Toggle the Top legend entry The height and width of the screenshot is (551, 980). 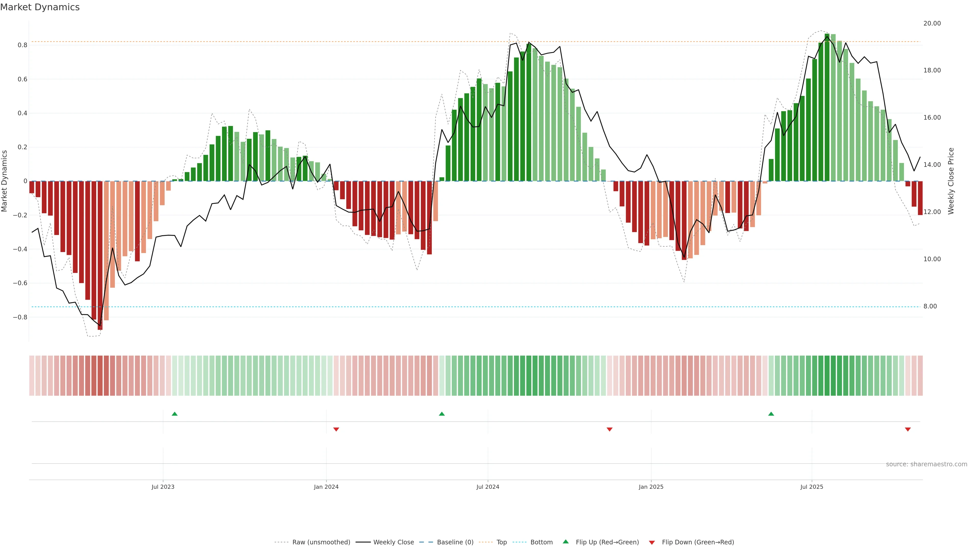[x=501, y=542]
